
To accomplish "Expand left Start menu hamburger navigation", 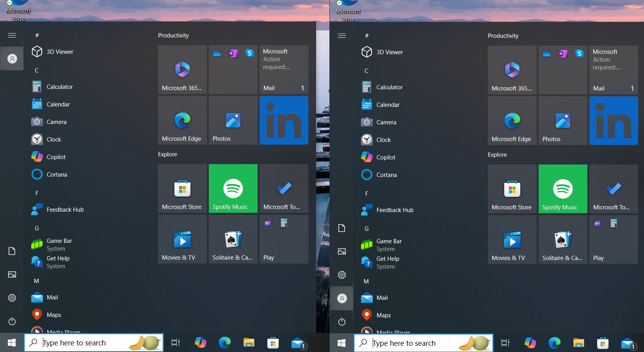I will [x=12, y=35].
